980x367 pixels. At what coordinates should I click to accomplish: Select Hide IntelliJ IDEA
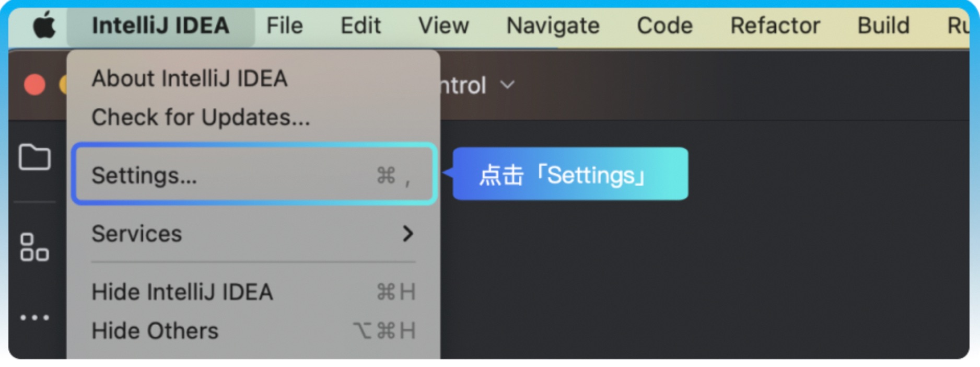click(x=182, y=293)
